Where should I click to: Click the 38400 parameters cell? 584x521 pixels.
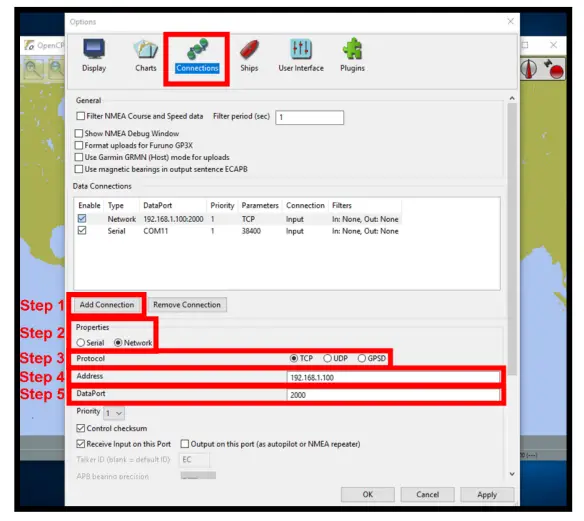click(251, 231)
